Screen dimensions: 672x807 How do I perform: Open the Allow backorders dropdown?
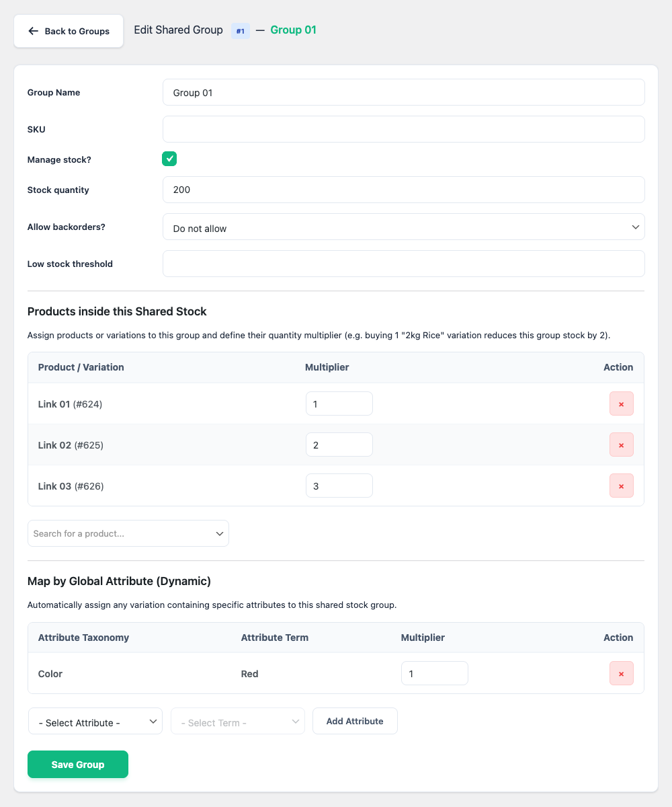pyautogui.click(x=403, y=227)
